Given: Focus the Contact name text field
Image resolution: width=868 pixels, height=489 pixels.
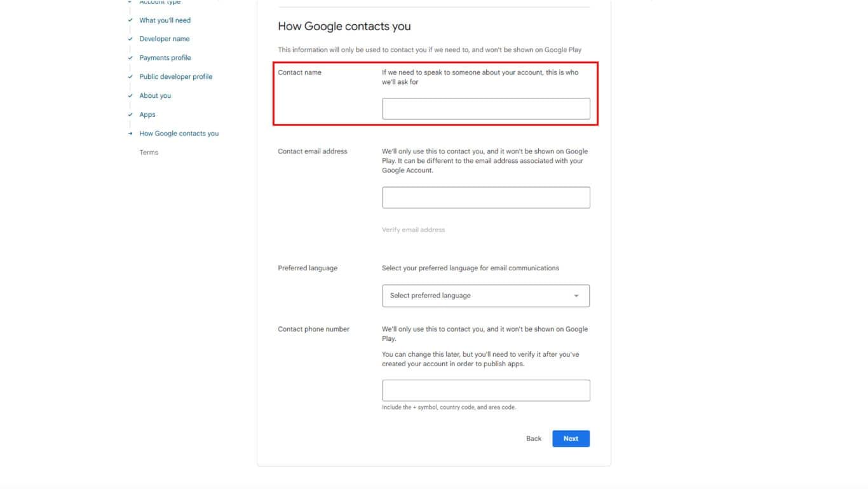Looking at the screenshot, I should coord(485,109).
